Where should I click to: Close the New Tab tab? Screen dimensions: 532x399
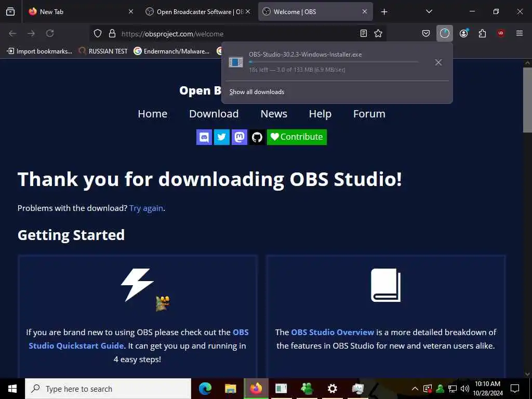point(130,11)
